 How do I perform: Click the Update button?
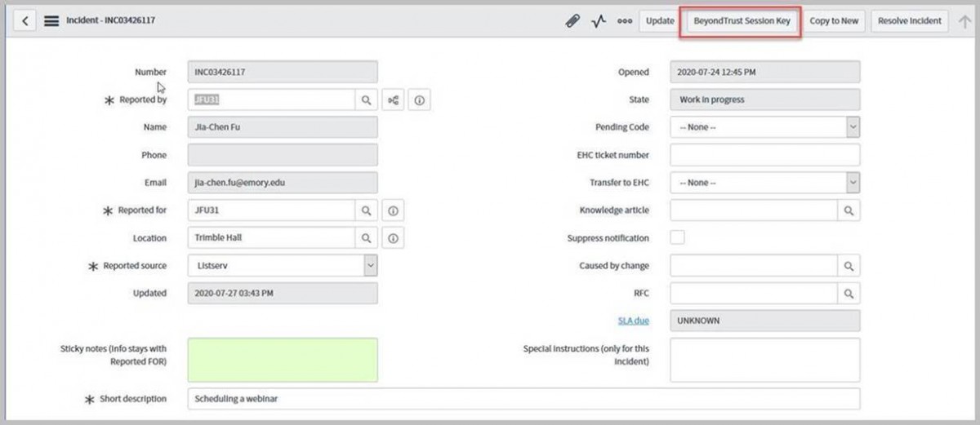tap(660, 21)
